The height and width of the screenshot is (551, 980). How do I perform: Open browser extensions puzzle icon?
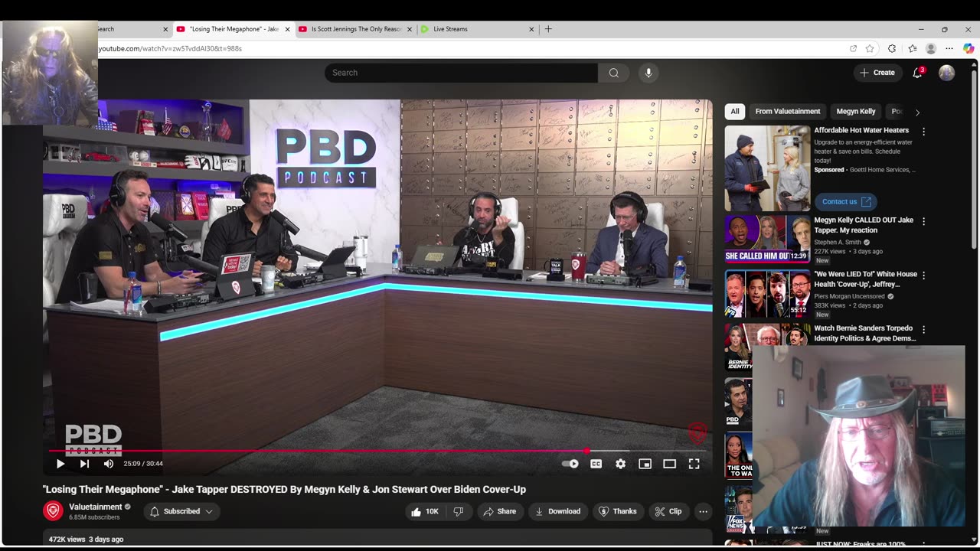[892, 48]
